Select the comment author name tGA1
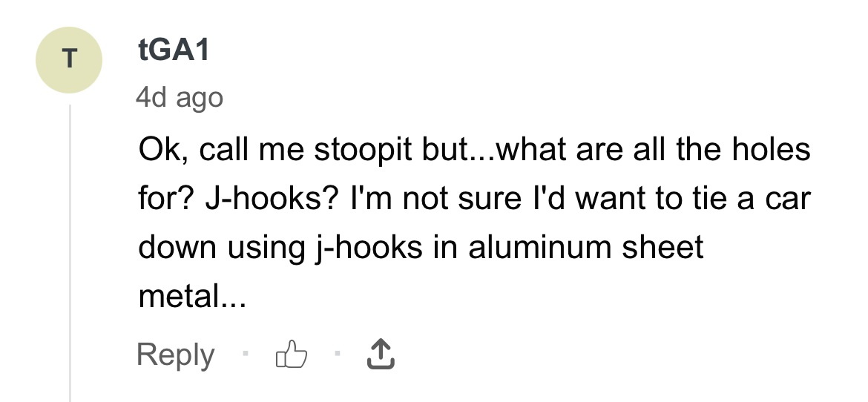 [x=174, y=50]
